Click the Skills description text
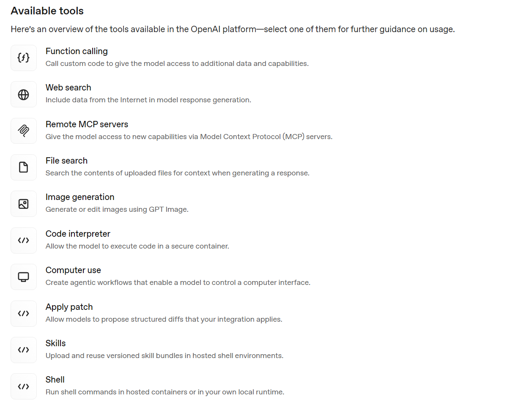This screenshot has width=532, height=413. click(x=164, y=356)
